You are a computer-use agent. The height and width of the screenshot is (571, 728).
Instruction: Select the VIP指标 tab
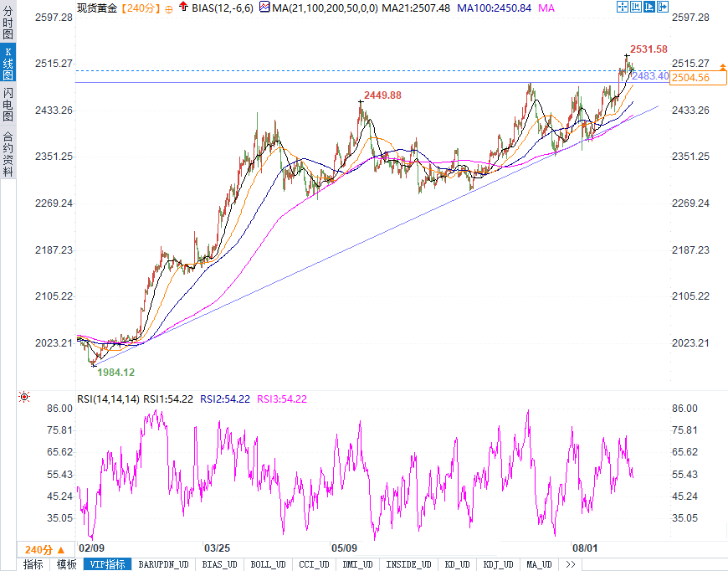click(107, 564)
